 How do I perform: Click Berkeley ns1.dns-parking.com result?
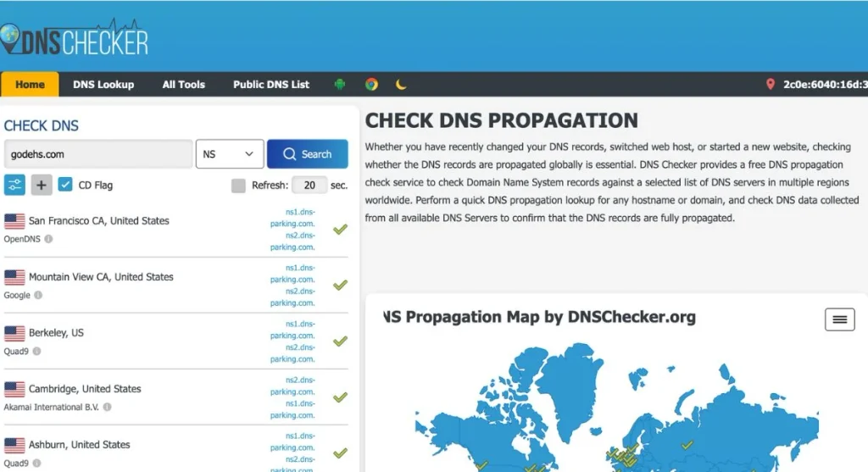click(292, 330)
